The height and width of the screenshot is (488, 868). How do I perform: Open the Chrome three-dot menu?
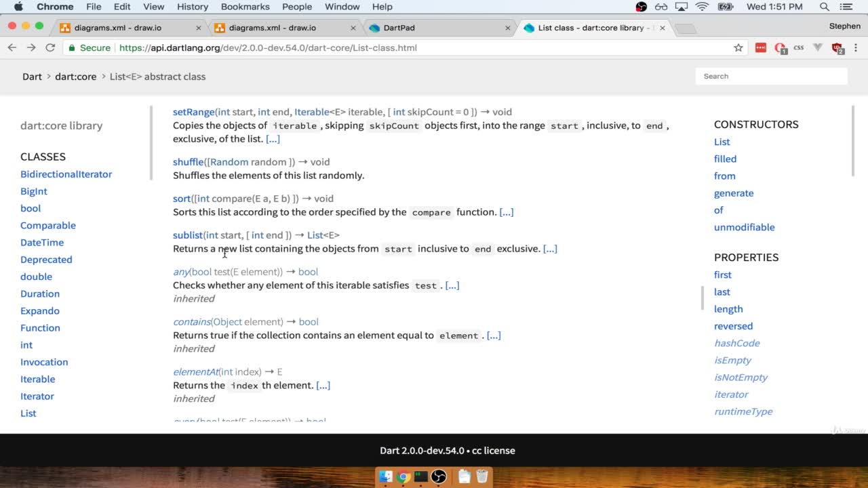click(855, 47)
